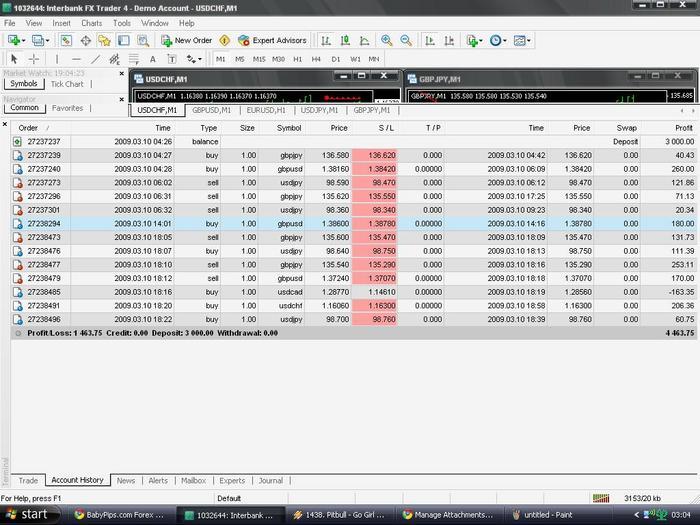
Task: Close the Terminal panel
Action: point(5,124)
